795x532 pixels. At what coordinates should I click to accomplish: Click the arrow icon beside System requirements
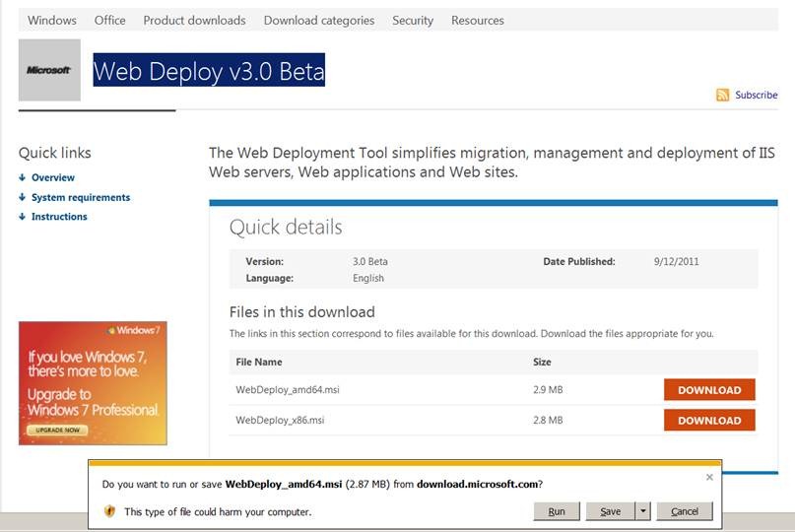[23, 197]
